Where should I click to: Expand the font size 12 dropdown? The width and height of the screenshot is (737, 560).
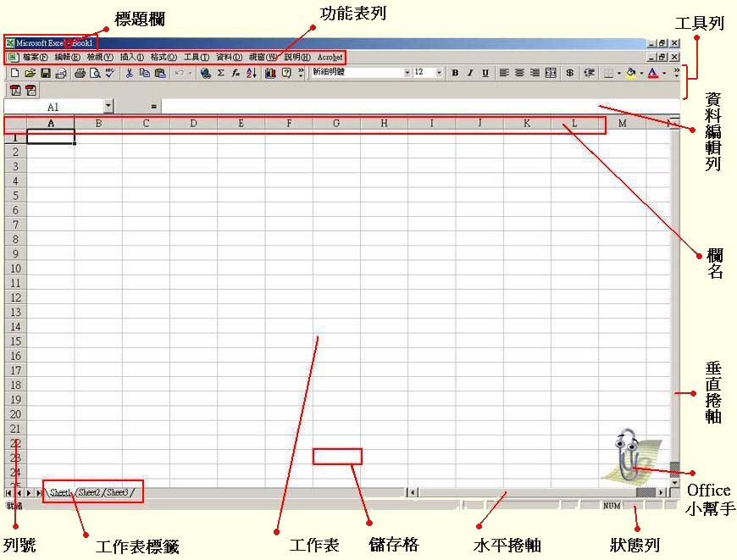pos(439,74)
